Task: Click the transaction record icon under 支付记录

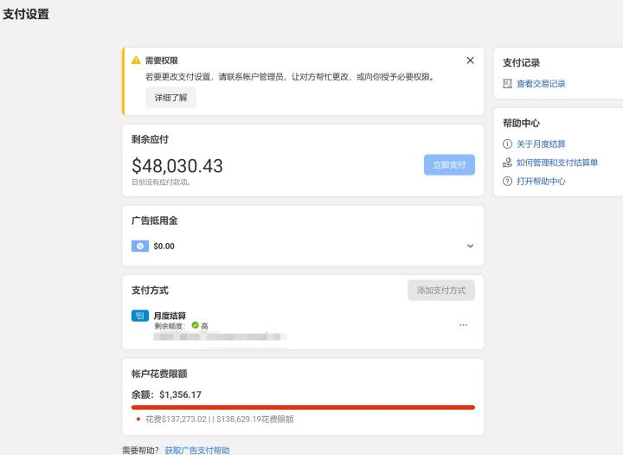Action: (508, 84)
